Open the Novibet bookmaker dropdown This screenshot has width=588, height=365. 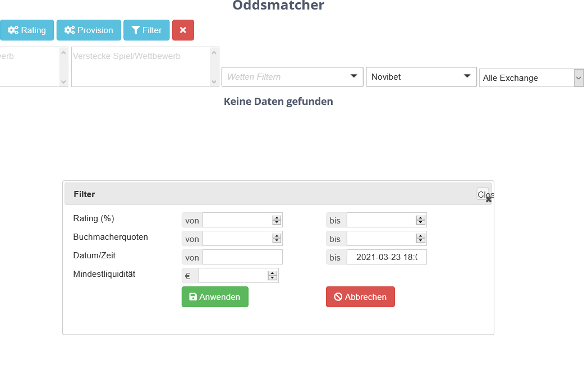click(x=421, y=77)
